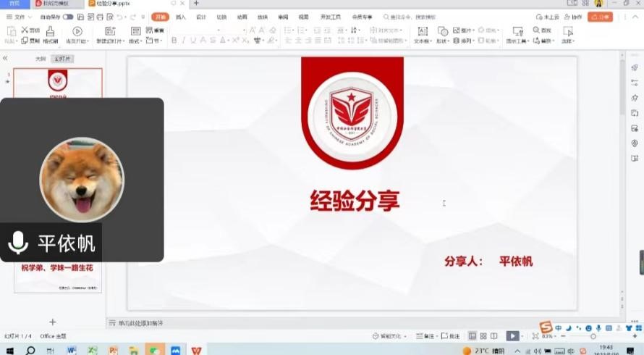The width and height of the screenshot is (644, 355).
Task: Click the Save icon in quick toolbar
Action: (x=80, y=17)
